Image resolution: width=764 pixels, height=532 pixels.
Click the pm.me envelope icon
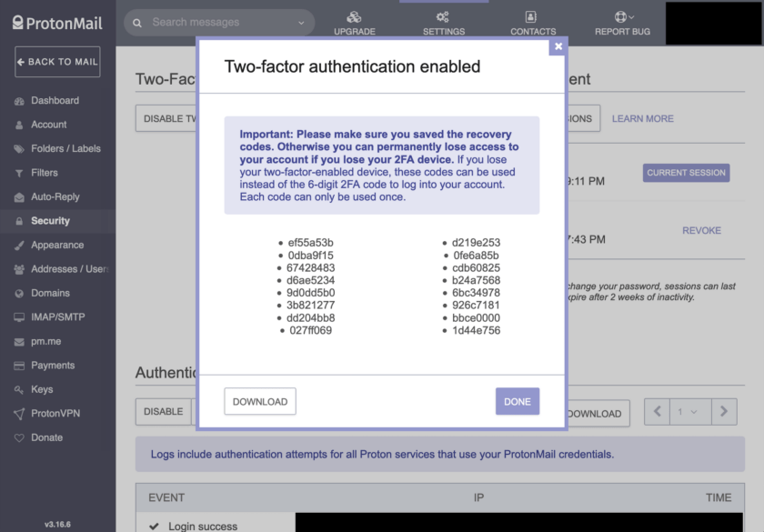(x=19, y=342)
